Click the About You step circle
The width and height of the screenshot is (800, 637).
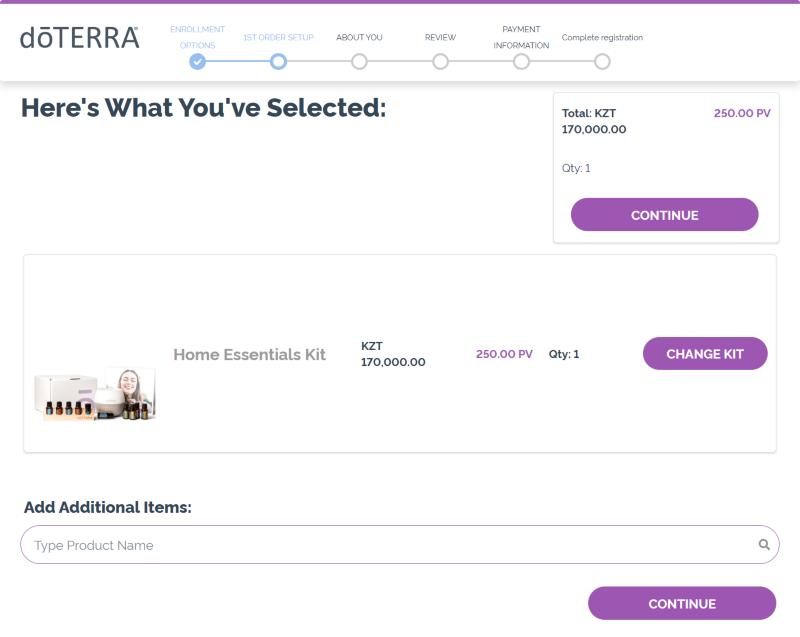click(x=359, y=62)
